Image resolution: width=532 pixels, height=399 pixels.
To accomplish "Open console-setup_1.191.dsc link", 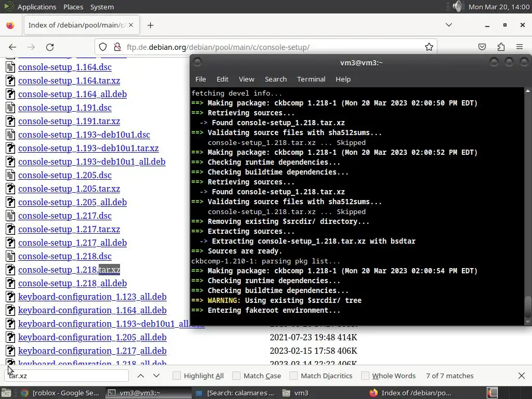I will click(x=65, y=108).
